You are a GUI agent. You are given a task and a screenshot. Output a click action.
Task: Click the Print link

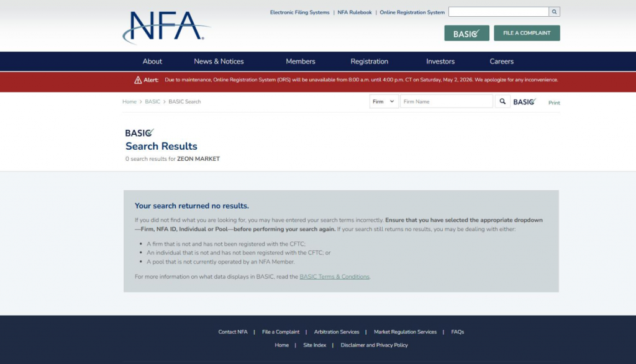point(554,102)
